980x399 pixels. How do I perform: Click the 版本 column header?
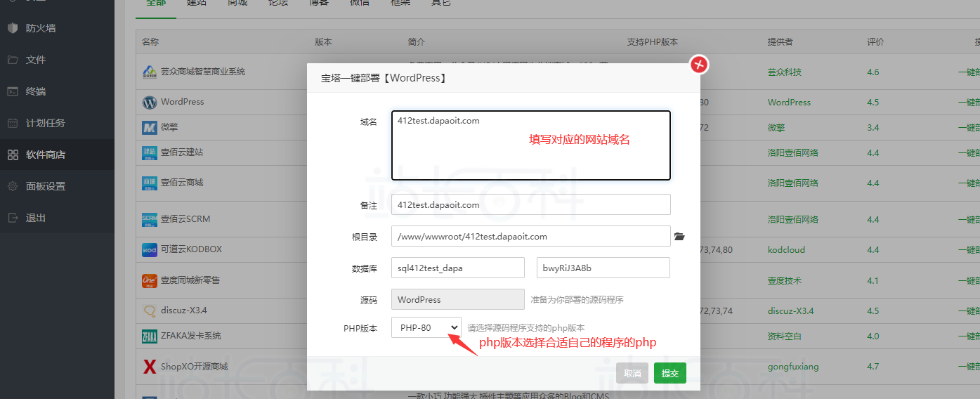point(324,42)
